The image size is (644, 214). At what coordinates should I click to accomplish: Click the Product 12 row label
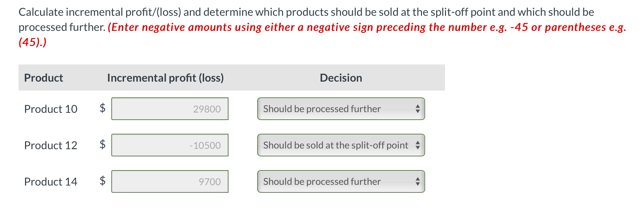(50, 145)
